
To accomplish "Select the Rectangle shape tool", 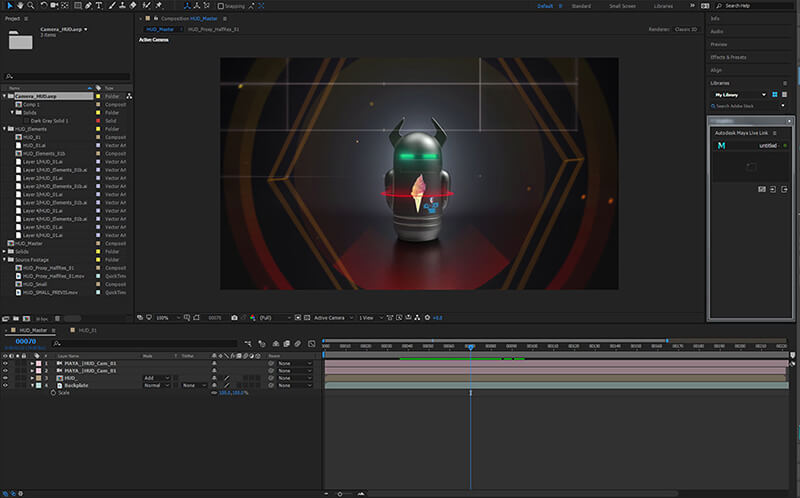I will coord(78,6).
